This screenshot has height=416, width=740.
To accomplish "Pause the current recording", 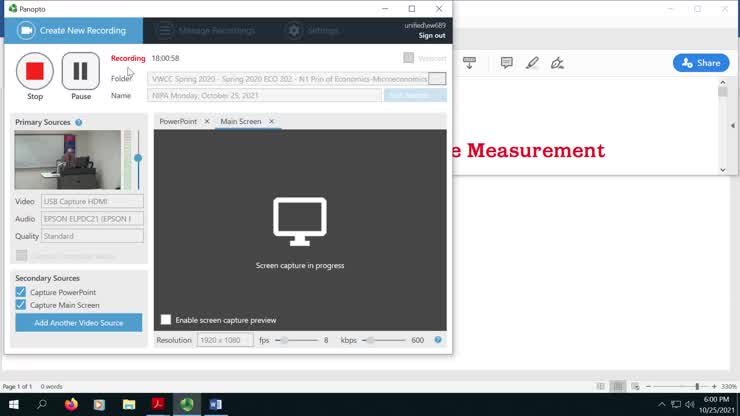I will [x=81, y=71].
